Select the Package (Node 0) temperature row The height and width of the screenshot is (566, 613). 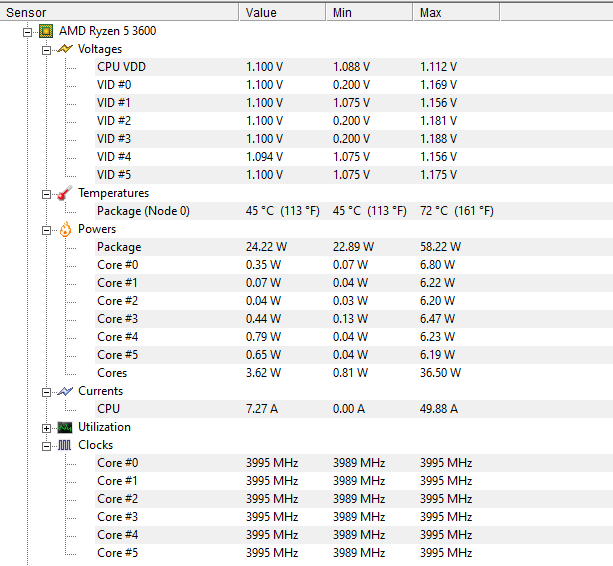click(354, 211)
